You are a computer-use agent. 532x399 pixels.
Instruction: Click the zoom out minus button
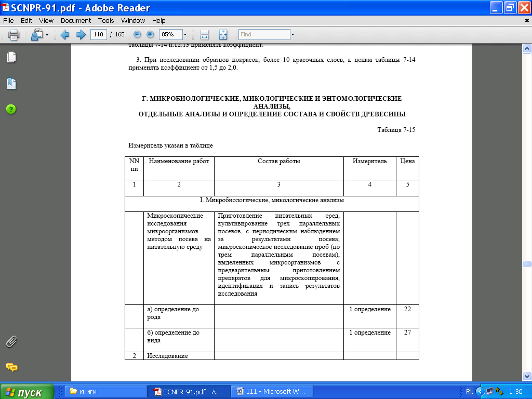(137, 34)
